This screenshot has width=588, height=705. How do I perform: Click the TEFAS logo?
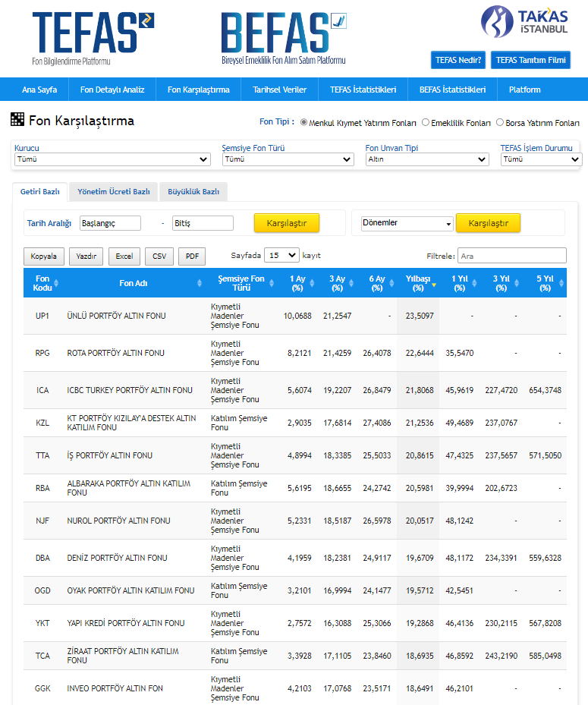(93, 38)
